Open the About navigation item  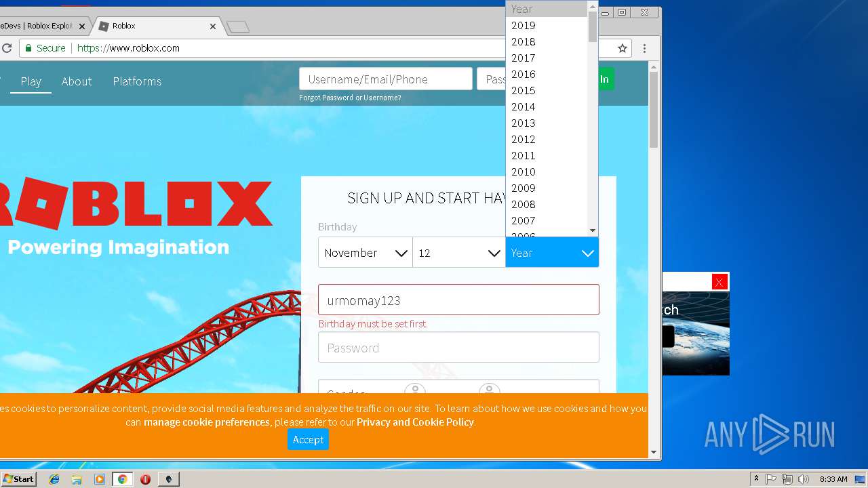(x=77, y=81)
